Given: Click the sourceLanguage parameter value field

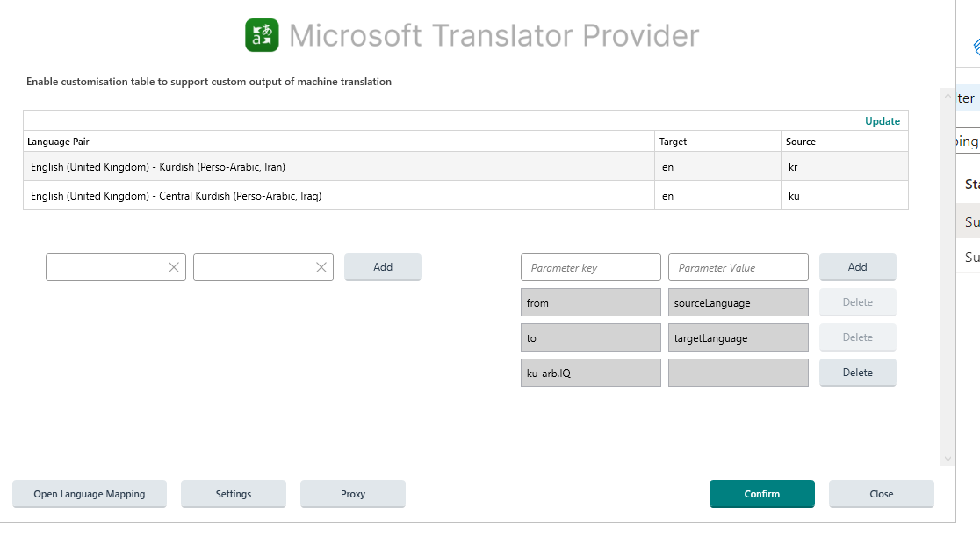Looking at the screenshot, I should click(738, 302).
